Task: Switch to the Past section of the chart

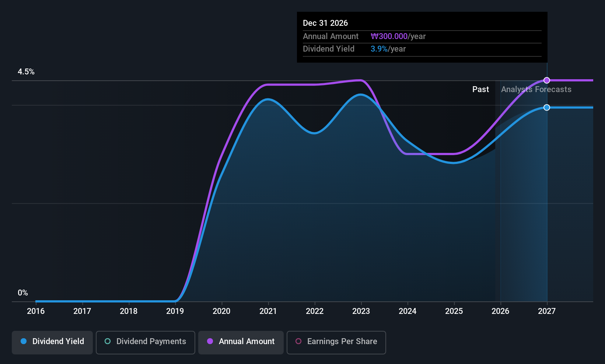Action: (x=480, y=89)
